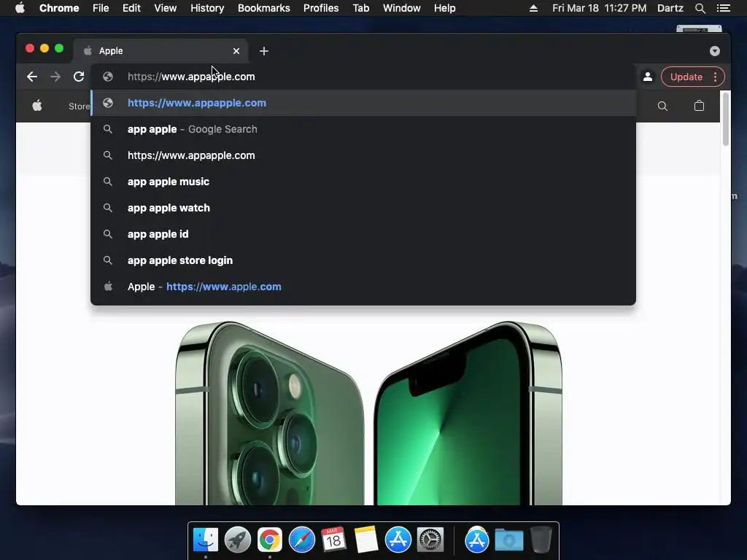Click the Update button
This screenshot has width=747, height=560.
click(x=686, y=77)
